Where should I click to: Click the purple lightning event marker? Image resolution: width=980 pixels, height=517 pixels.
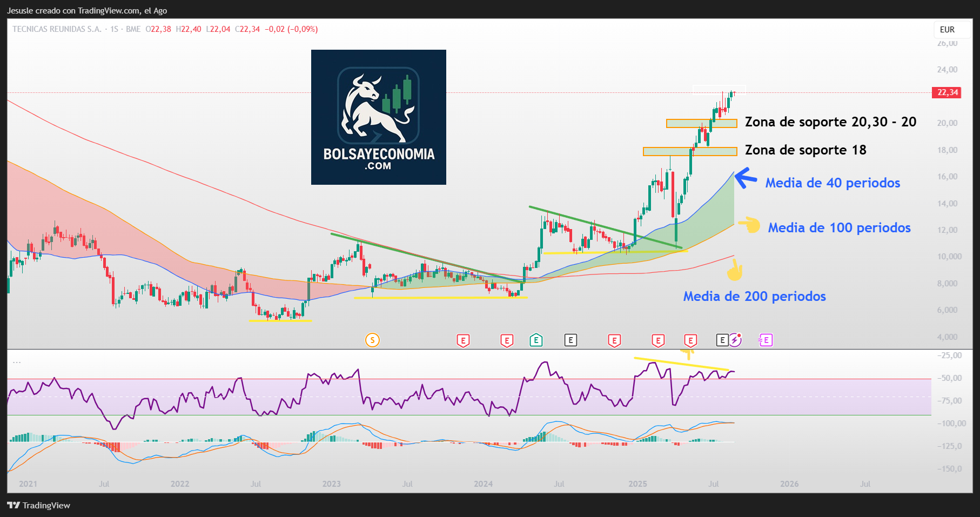coord(735,340)
